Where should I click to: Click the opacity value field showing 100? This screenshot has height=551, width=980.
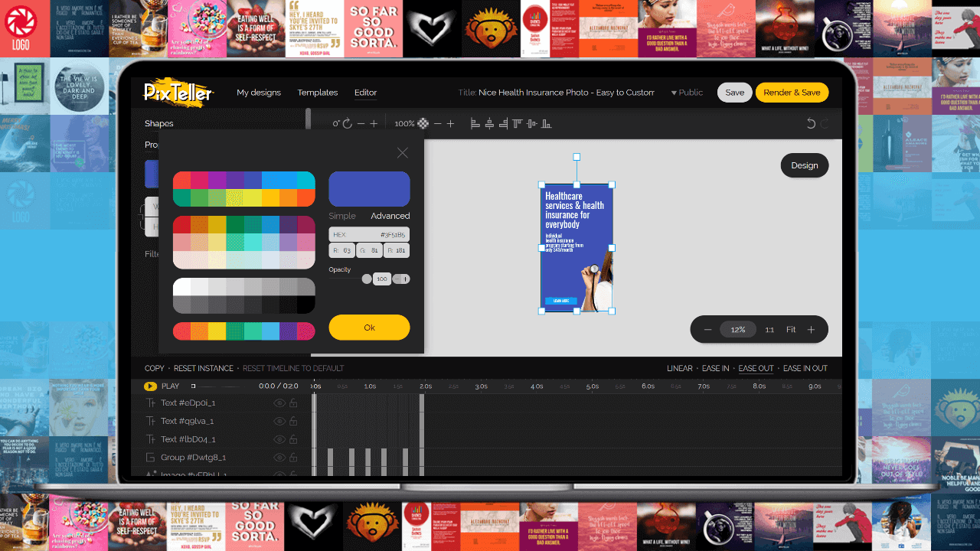click(381, 279)
